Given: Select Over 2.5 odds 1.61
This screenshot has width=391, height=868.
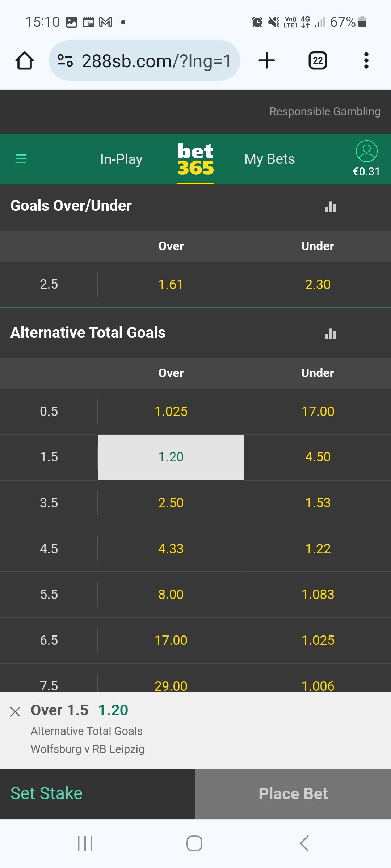Looking at the screenshot, I should (x=171, y=285).
